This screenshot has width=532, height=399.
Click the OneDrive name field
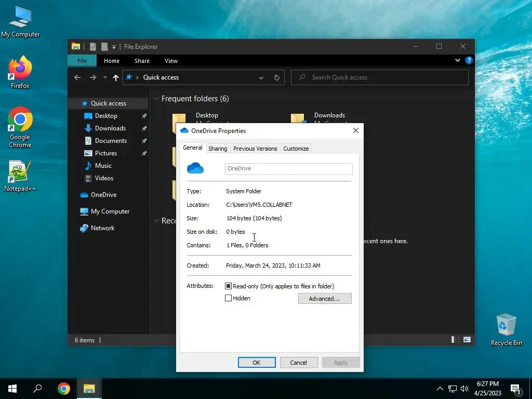[x=288, y=169]
